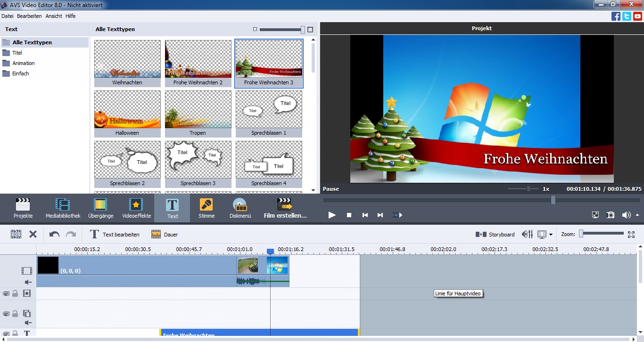Select the Alle Texttypen folder

[45, 42]
